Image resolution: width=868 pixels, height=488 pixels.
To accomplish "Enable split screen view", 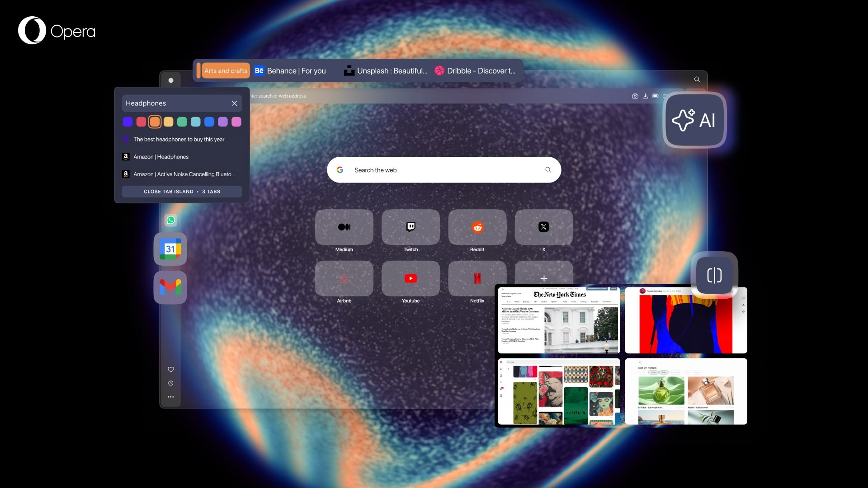I will (x=714, y=275).
